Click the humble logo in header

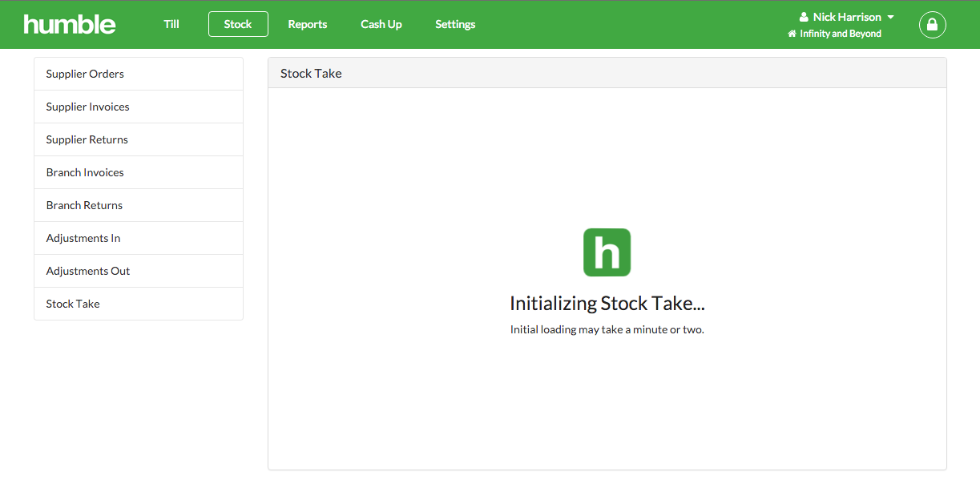[x=70, y=24]
